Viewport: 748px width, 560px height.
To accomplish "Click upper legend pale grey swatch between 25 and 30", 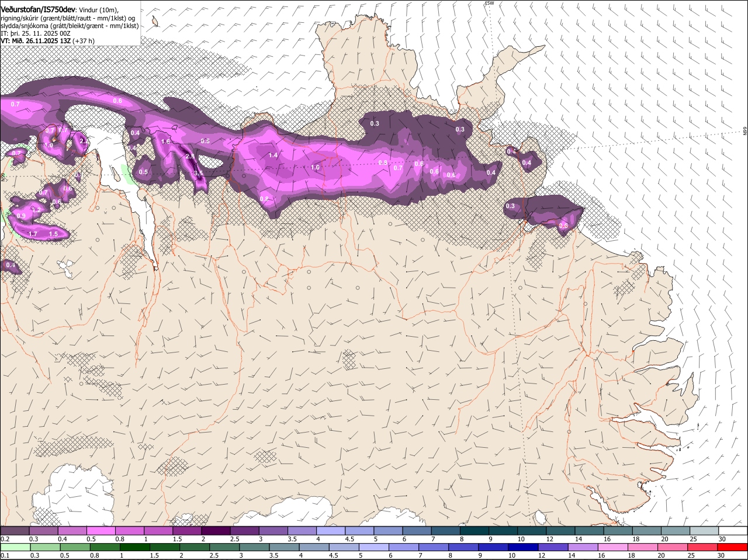I will coord(704,530).
